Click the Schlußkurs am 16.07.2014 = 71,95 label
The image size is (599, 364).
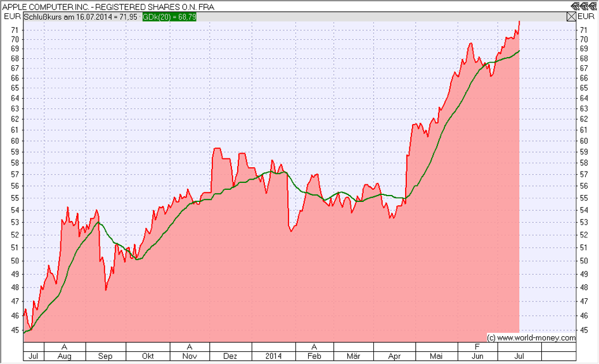coord(81,17)
